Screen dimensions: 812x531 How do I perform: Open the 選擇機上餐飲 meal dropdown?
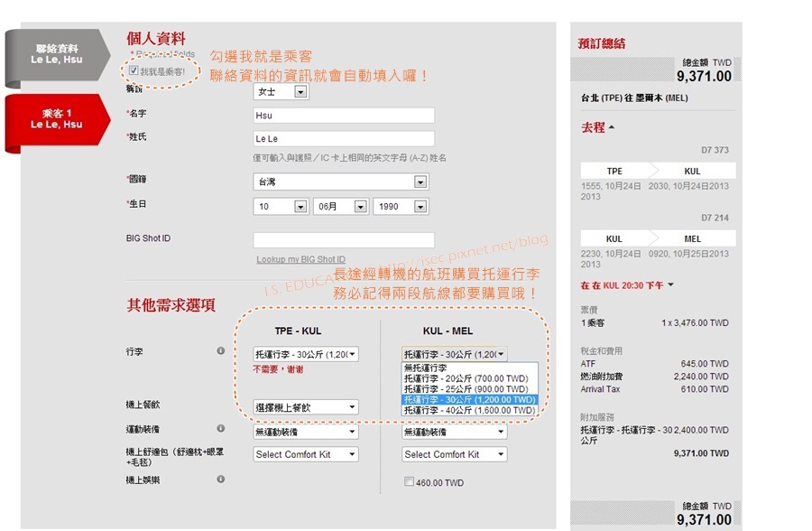coord(306,407)
